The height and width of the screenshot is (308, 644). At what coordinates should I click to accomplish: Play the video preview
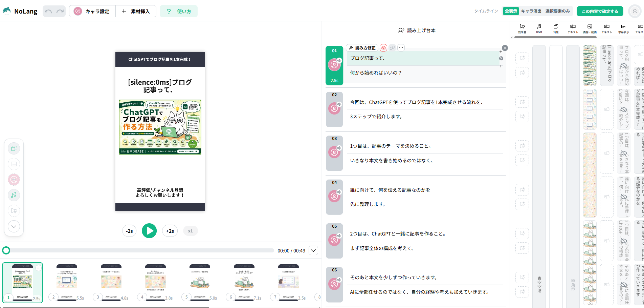[149, 231]
